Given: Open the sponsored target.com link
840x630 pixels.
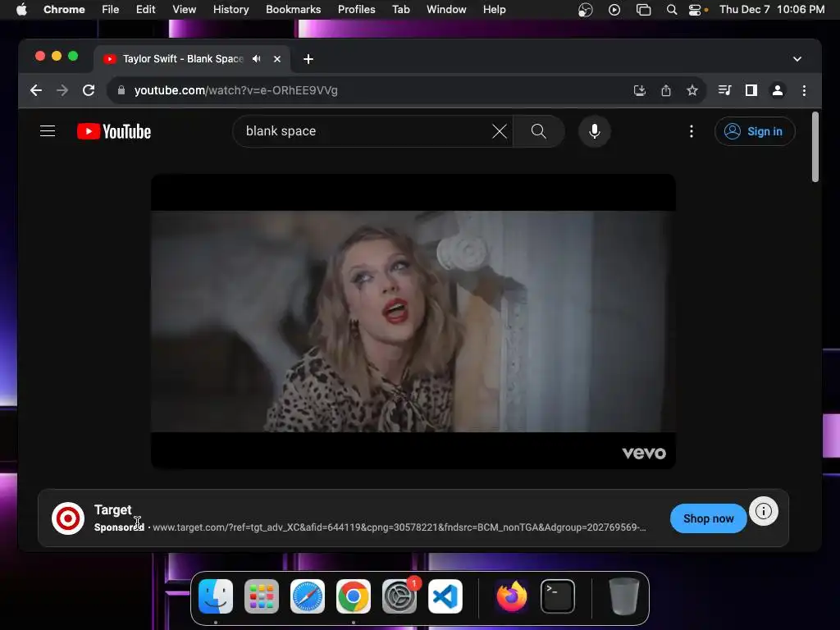Looking at the screenshot, I should (x=399, y=527).
